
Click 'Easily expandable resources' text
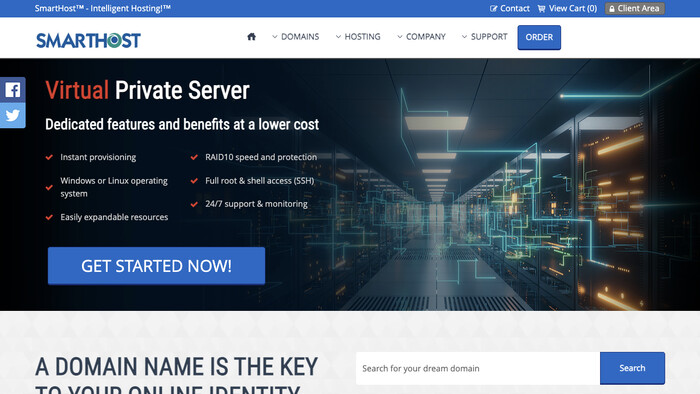coord(114,217)
